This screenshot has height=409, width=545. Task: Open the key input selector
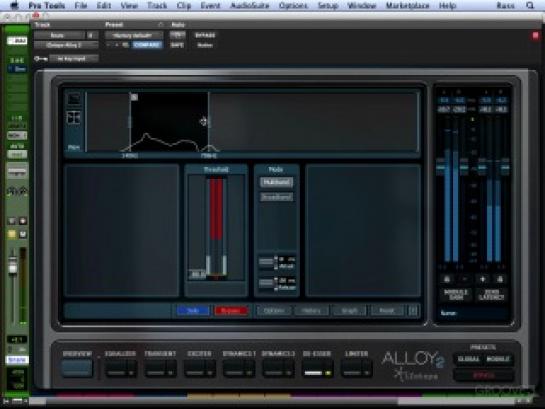74,59
